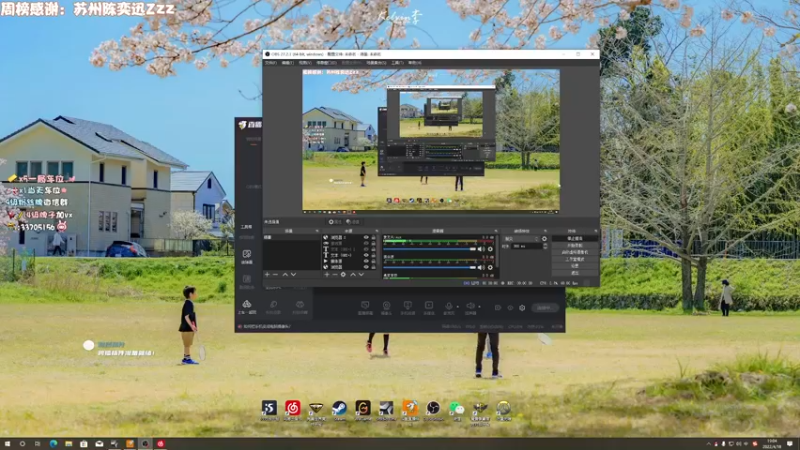Open the OBS Studio desktop shortcut
The width and height of the screenshot is (800, 450).
[433, 408]
